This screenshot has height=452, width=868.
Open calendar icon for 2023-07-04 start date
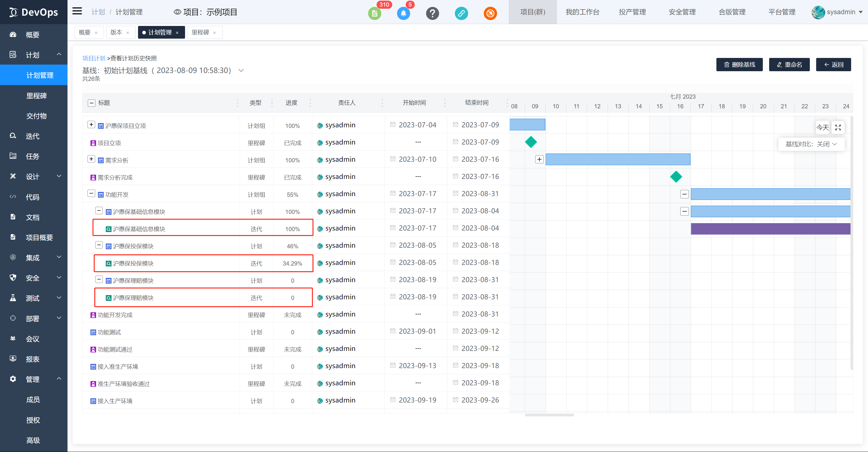(x=392, y=125)
